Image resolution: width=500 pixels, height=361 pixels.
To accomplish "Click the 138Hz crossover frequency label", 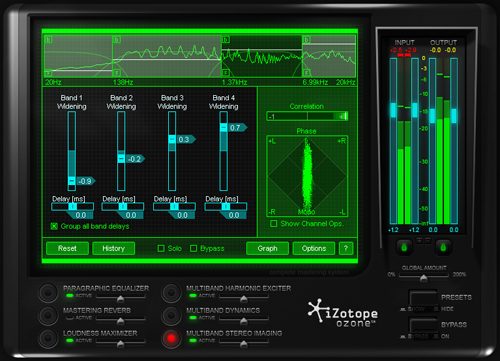I will 123,82.
